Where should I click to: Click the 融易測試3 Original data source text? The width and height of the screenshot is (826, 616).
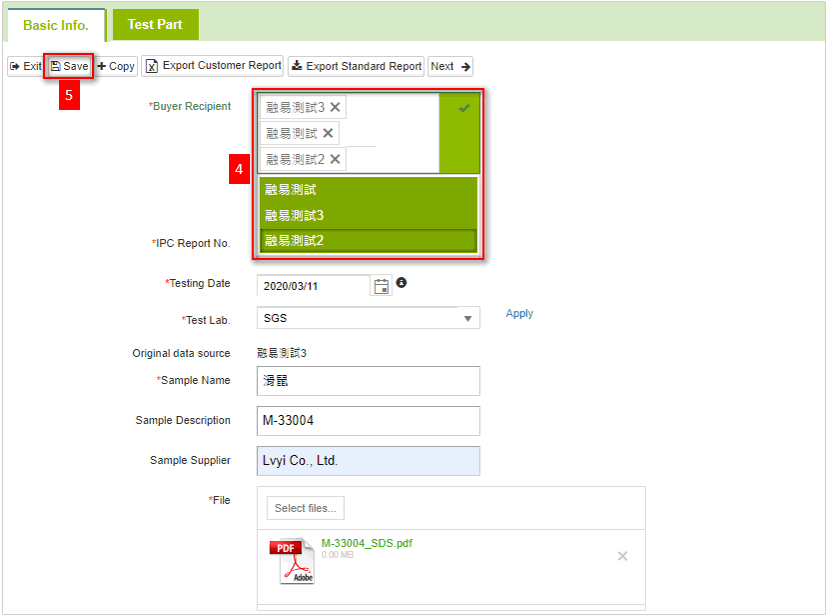pos(282,353)
